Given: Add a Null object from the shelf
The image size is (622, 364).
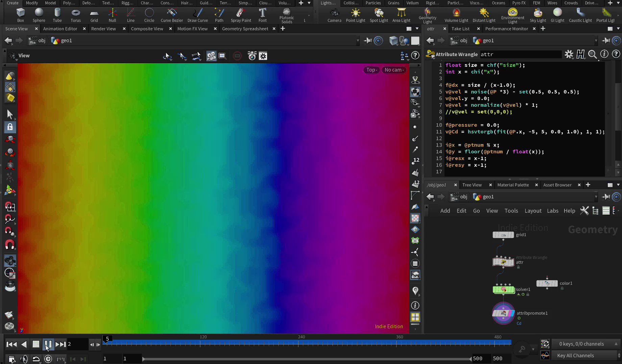Looking at the screenshot, I should (x=113, y=15).
